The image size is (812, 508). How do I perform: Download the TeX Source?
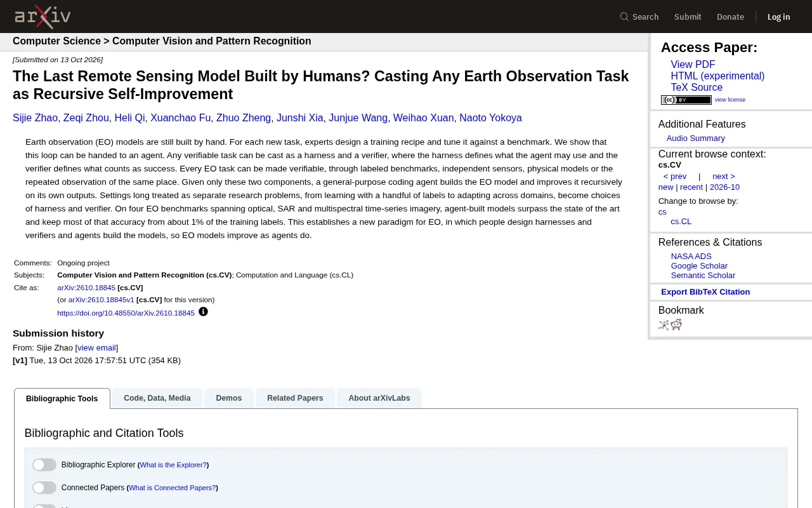697,88
